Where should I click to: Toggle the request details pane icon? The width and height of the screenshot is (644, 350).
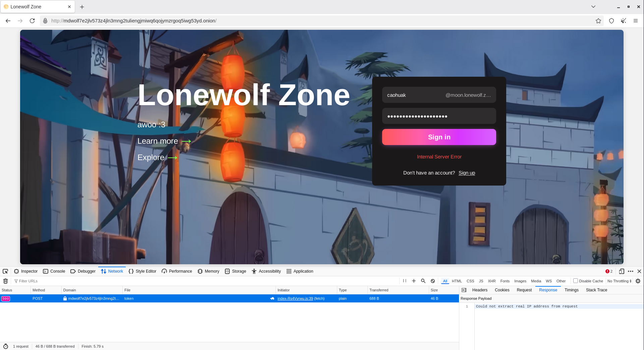(464, 290)
